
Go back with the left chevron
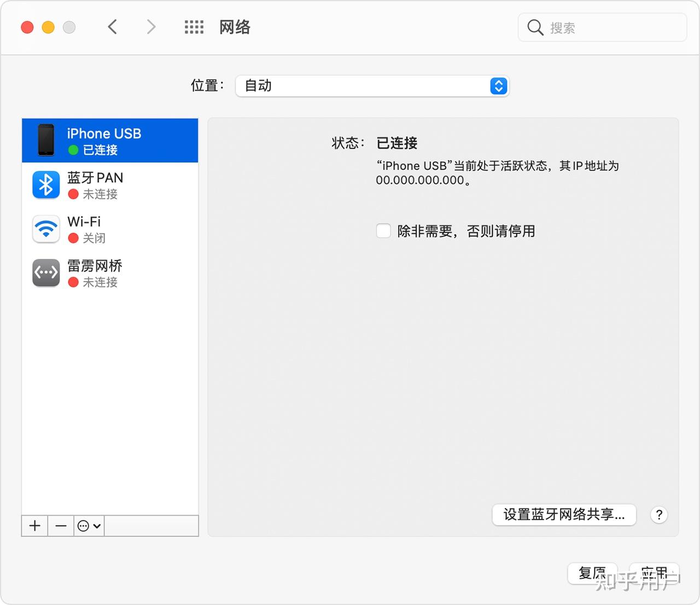point(113,27)
